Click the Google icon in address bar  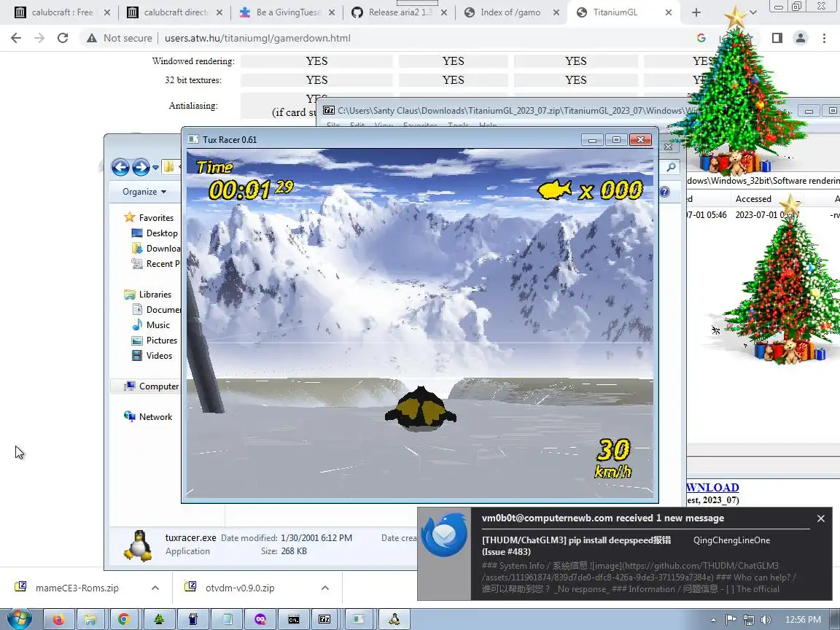point(701,38)
